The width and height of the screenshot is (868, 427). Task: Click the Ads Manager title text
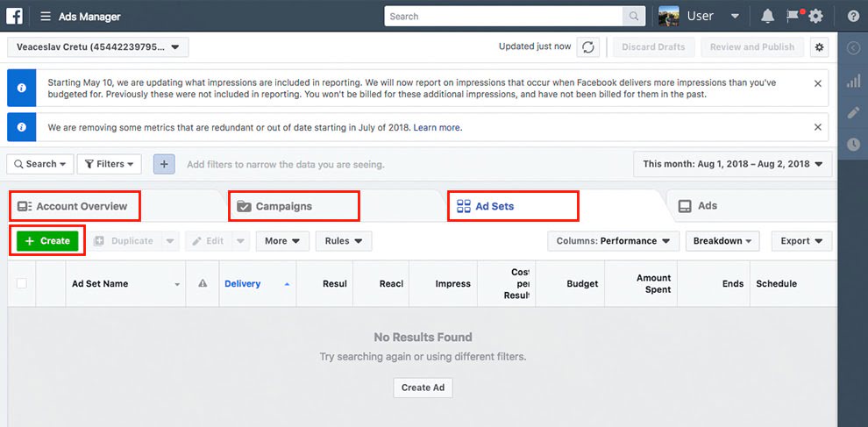pyautogui.click(x=89, y=17)
